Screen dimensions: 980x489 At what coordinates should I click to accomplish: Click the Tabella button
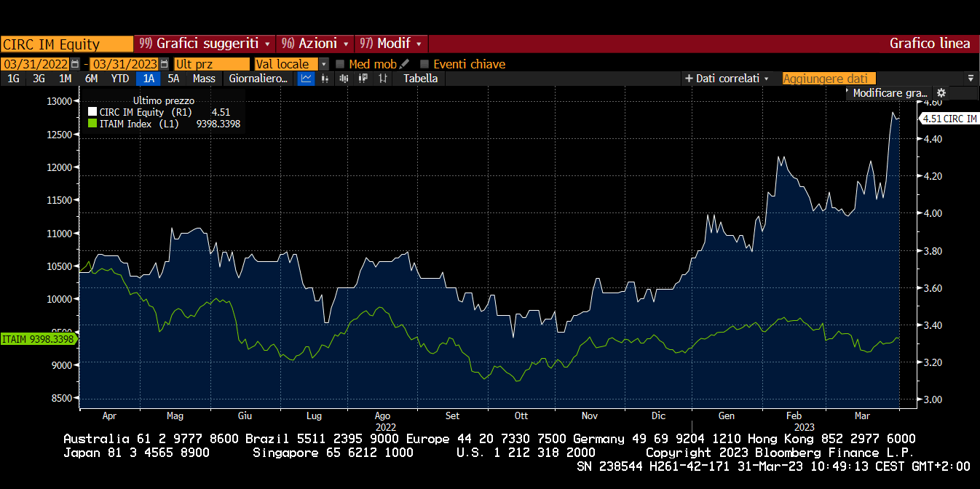pyautogui.click(x=421, y=79)
